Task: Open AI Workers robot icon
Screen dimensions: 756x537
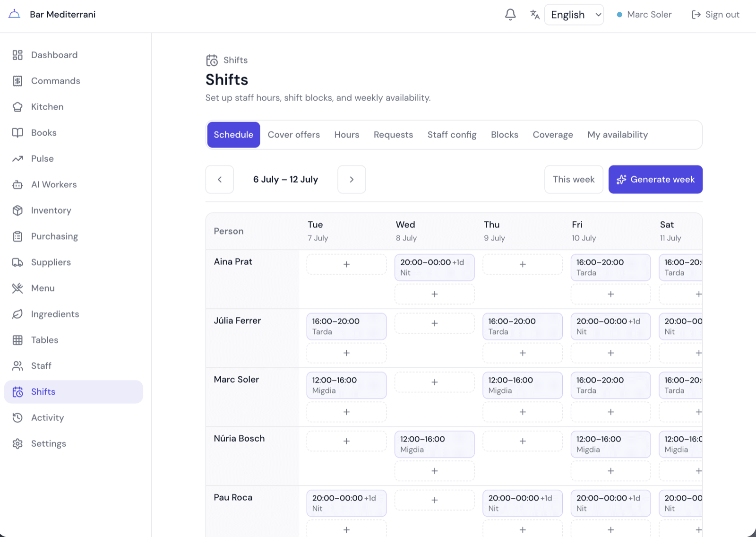Action: pos(17,185)
